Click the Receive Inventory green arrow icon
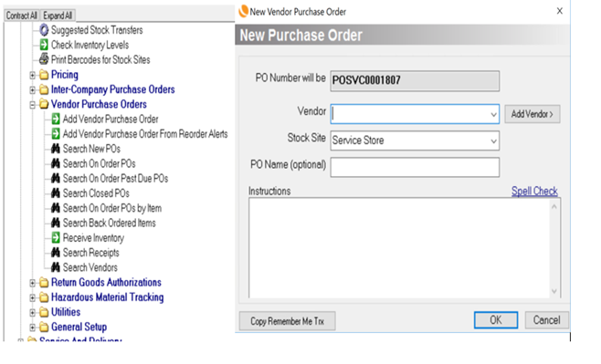 click(x=56, y=238)
